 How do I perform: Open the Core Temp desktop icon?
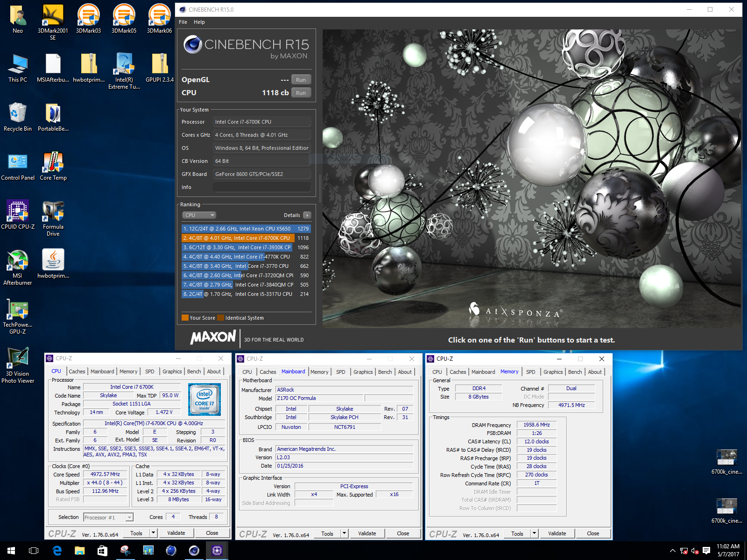[53, 163]
